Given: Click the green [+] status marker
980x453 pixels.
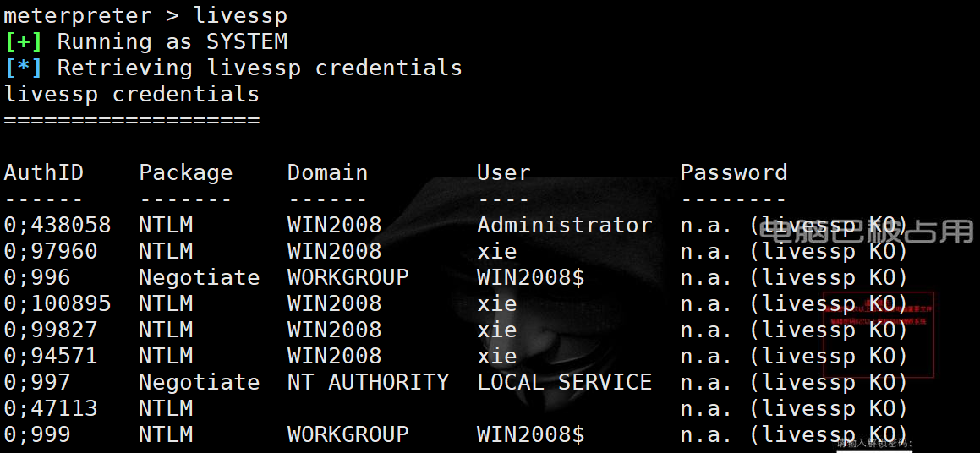Looking at the screenshot, I should coord(23,42).
